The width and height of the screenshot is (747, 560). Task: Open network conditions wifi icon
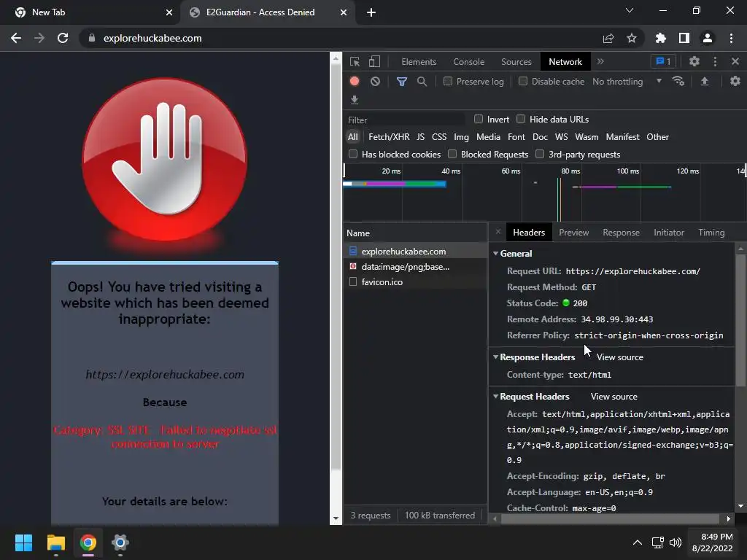[678, 81]
